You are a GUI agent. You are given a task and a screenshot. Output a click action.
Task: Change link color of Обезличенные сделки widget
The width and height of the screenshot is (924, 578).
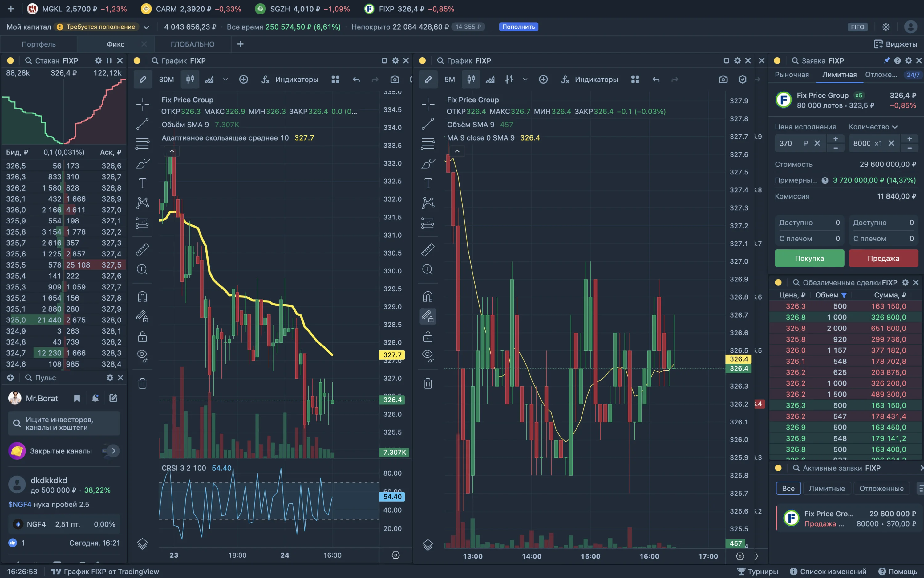pos(778,282)
